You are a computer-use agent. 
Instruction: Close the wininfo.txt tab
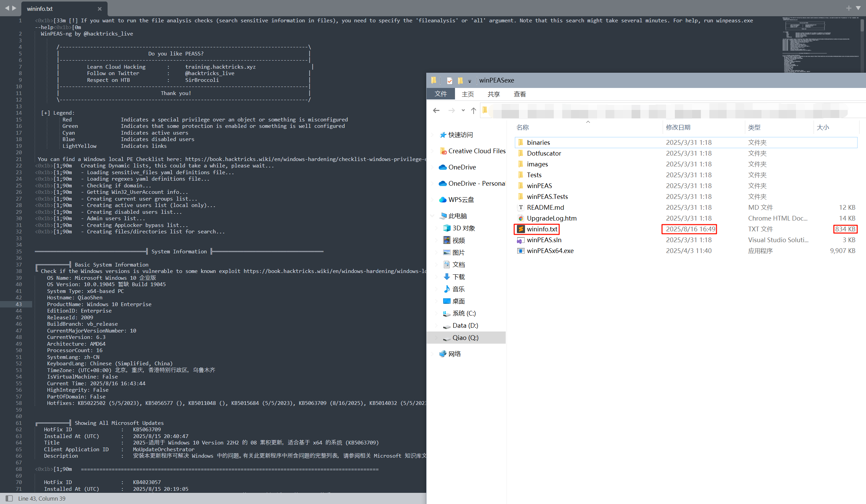click(99, 9)
